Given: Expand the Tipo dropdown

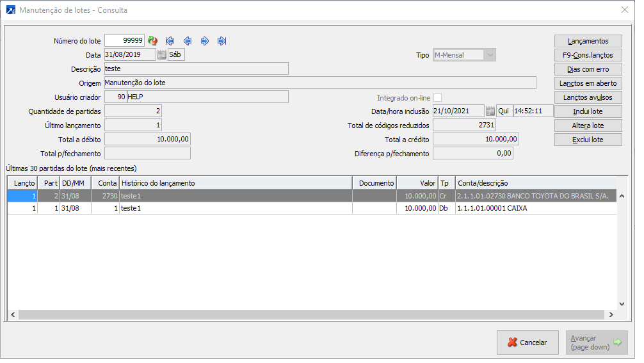Looking at the screenshot, I should coord(490,55).
